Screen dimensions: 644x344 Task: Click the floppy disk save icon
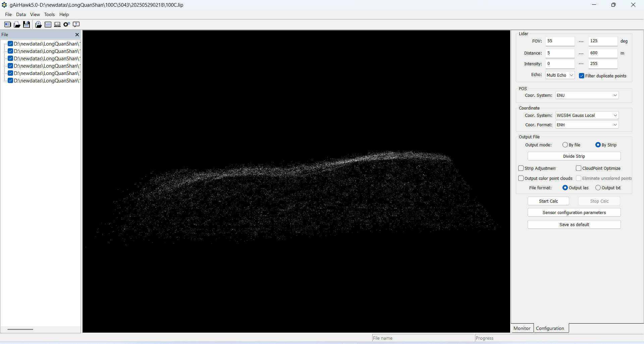pyautogui.click(x=26, y=24)
